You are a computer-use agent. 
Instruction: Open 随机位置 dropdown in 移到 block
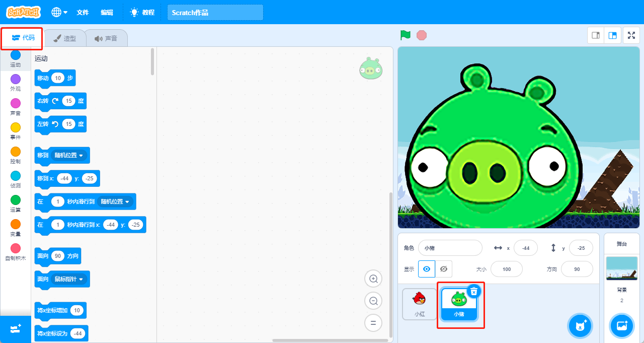(x=69, y=156)
